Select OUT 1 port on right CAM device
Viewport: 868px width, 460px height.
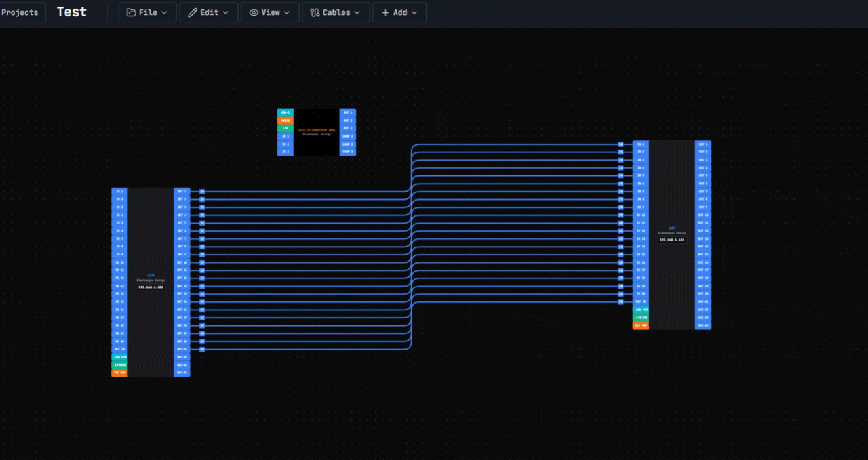click(x=703, y=144)
